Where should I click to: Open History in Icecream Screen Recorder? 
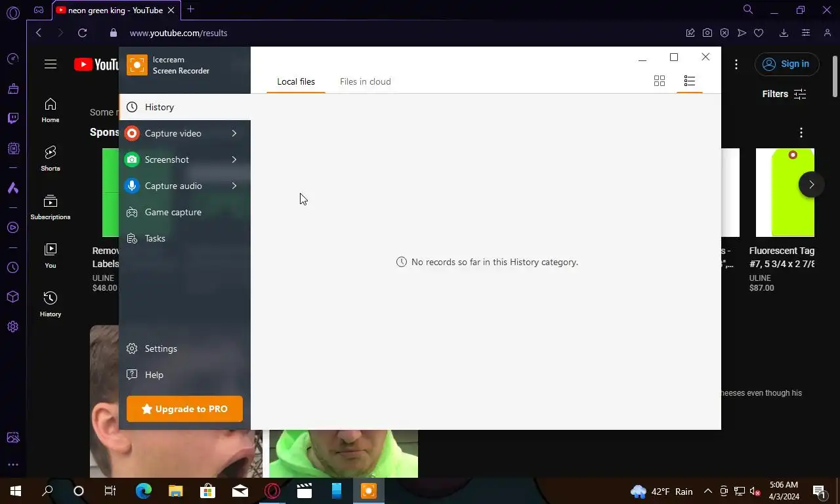(x=184, y=107)
